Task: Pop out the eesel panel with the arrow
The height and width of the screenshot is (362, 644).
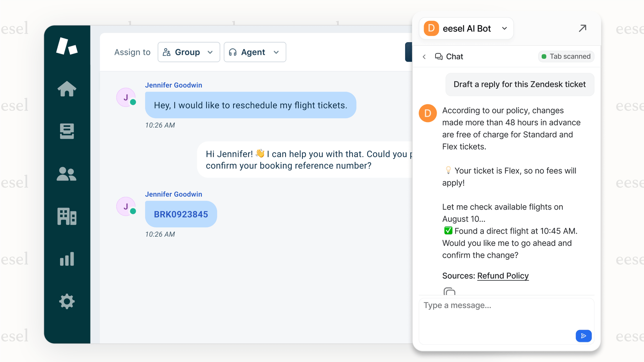Action: [x=583, y=28]
